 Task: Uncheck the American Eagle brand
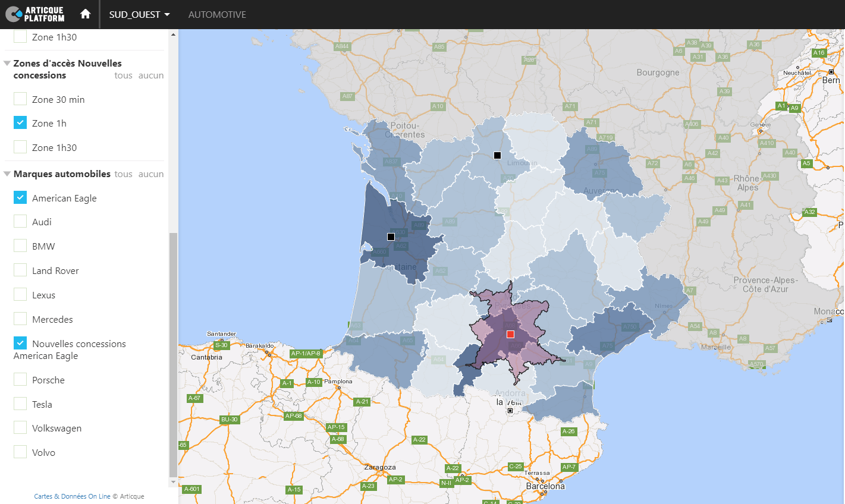(20, 197)
